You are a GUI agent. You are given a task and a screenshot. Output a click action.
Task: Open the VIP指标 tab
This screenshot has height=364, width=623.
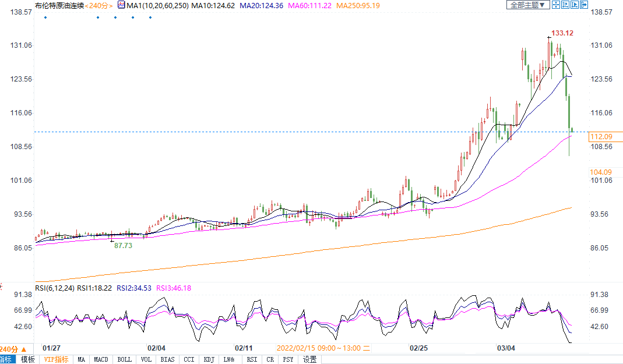point(57,359)
